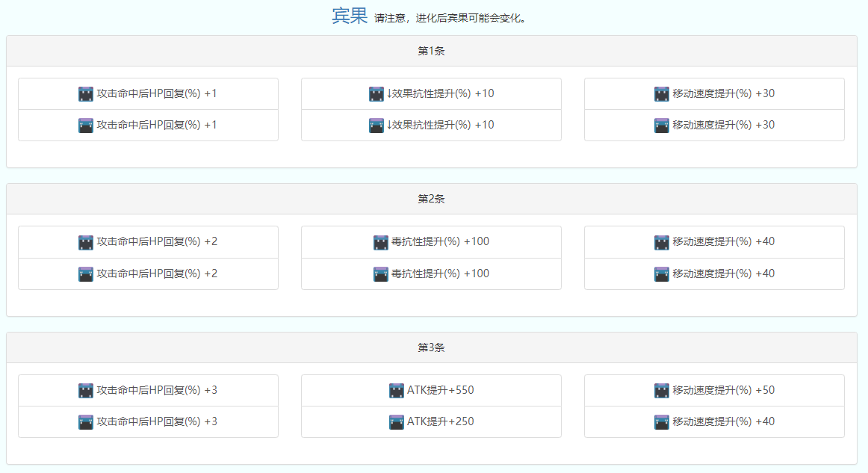
Task: Click the purple chest icon beside 攻击命中后HP回复(%) +2
Action: click(86, 274)
